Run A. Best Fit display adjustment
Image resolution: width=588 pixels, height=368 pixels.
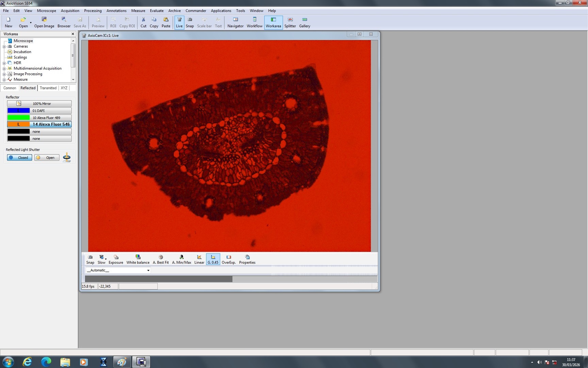160,259
